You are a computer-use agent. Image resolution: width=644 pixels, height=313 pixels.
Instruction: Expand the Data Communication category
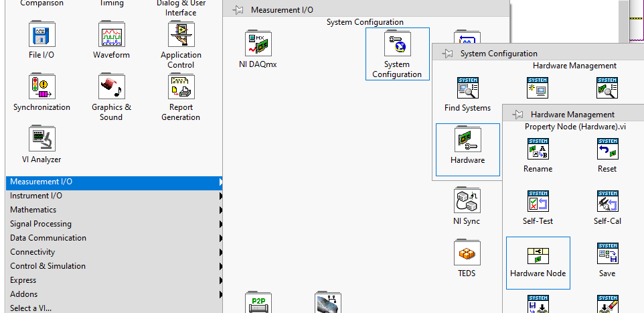coord(114,238)
